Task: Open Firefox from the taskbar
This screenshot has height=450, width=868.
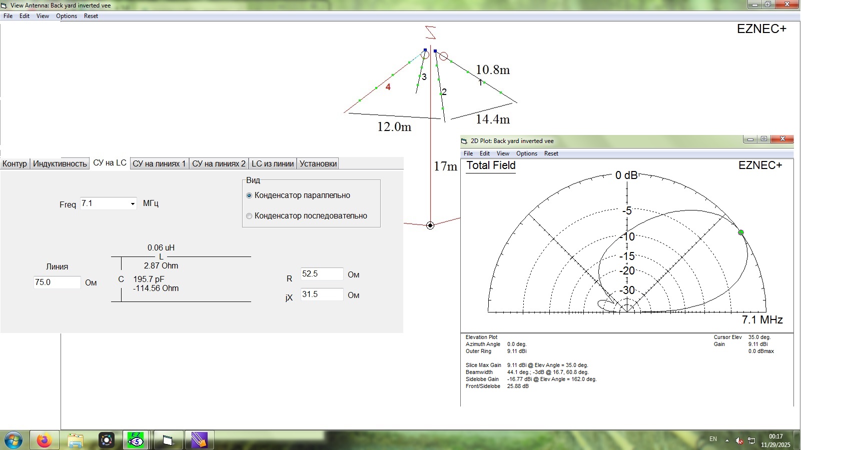Action: point(44,440)
